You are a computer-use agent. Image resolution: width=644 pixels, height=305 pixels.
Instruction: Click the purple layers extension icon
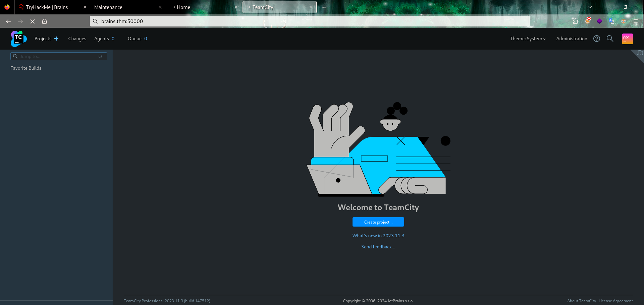click(x=599, y=21)
